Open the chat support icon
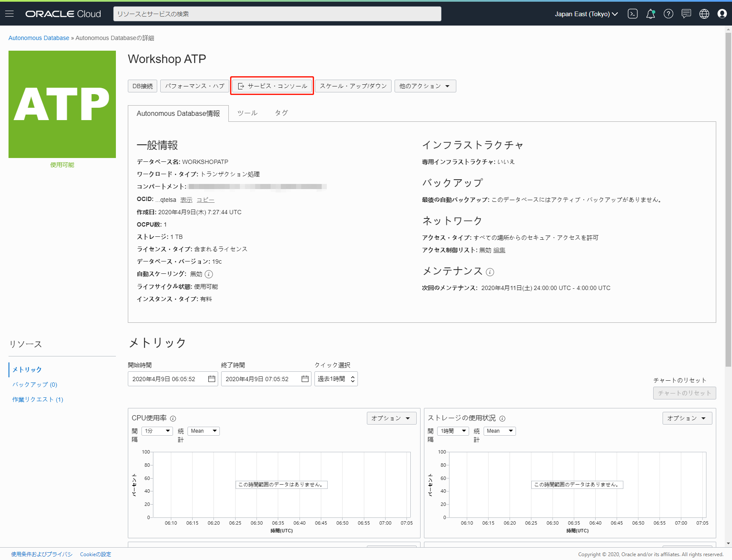The width and height of the screenshot is (732, 560). click(x=686, y=14)
